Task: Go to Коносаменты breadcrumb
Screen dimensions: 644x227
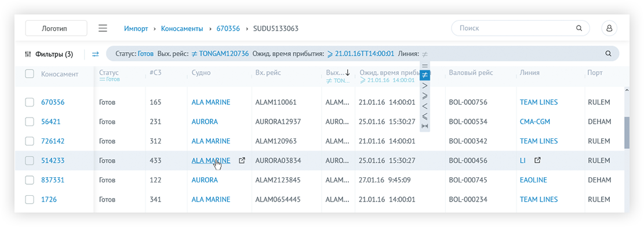Action: [x=182, y=29]
